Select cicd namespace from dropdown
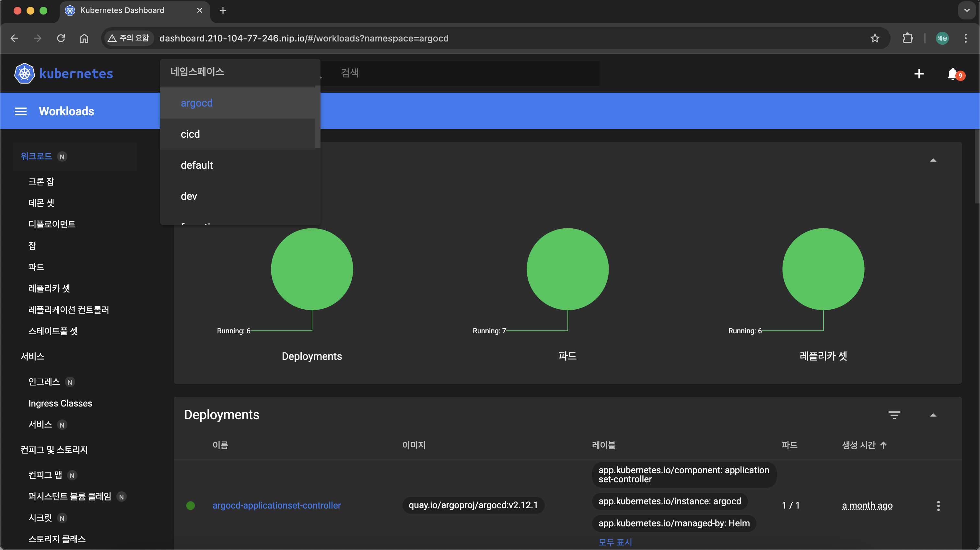980x550 pixels. coord(190,134)
